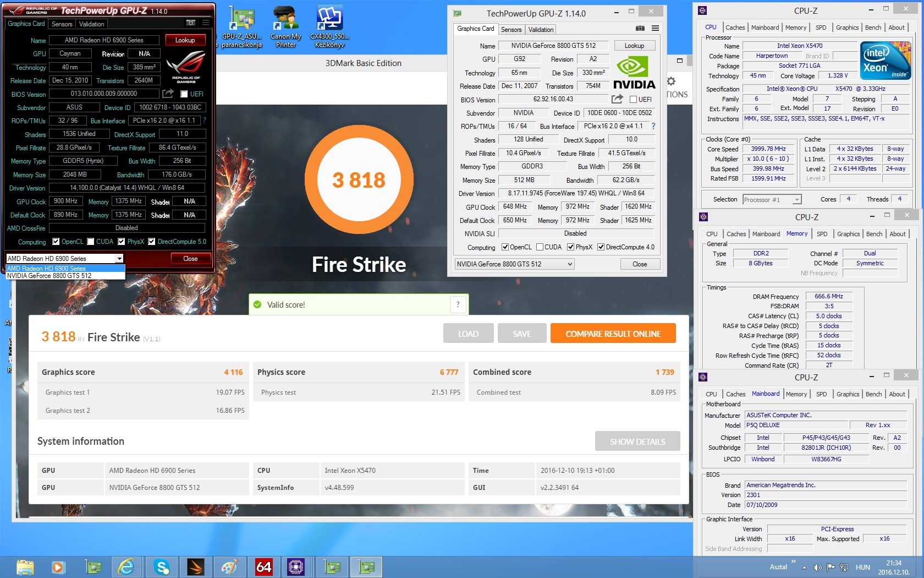This screenshot has width=924, height=578.
Task: Click SAVE button in 3DMark
Action: 522,334
